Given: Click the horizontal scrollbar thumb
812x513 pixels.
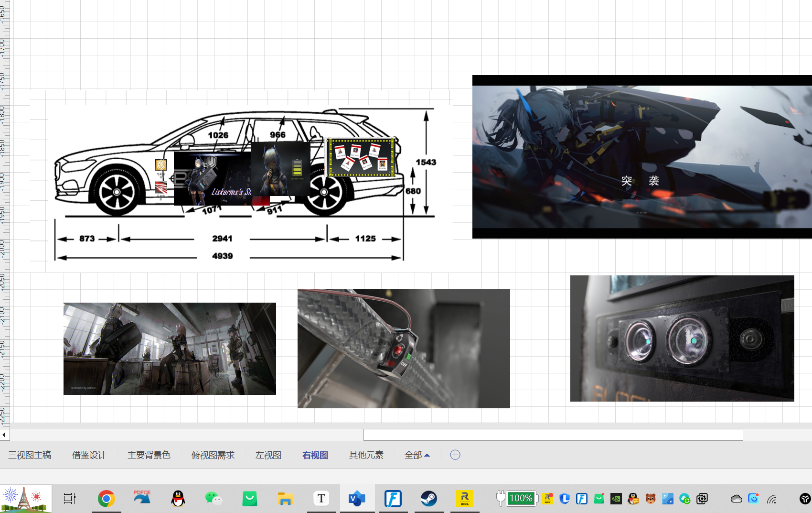Looking at the screenshot, I should (553, 435).
